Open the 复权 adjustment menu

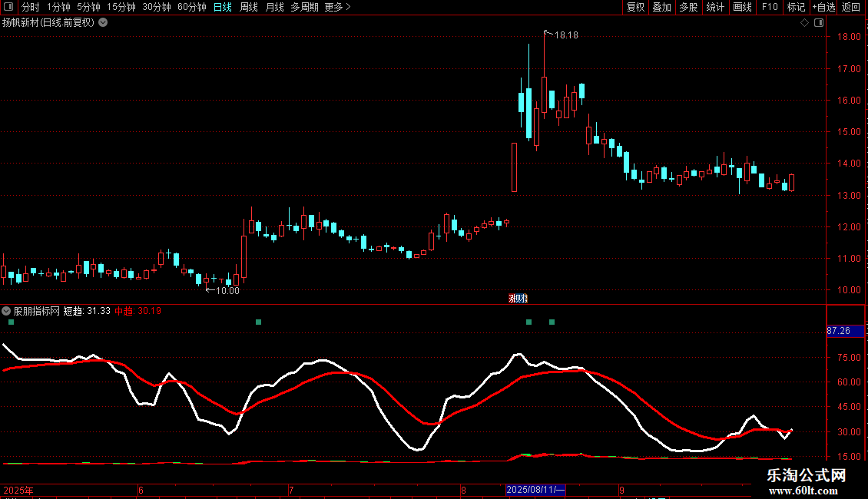635,7
